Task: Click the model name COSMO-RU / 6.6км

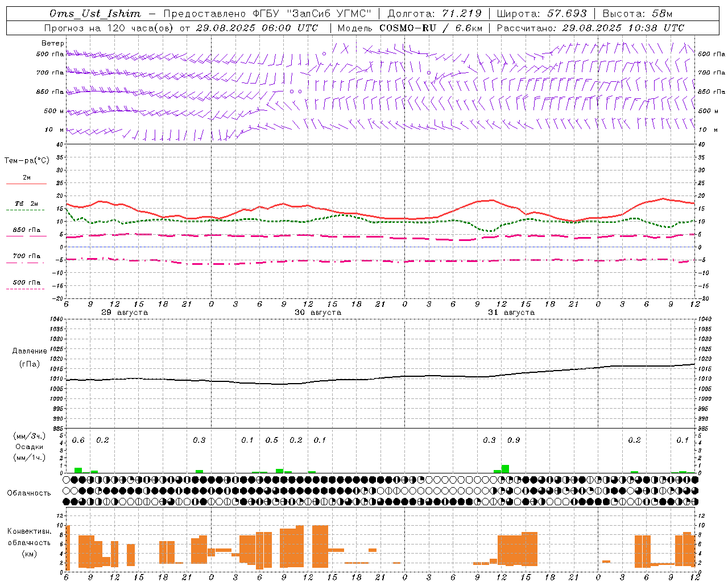Action: (x=431, y=27)
